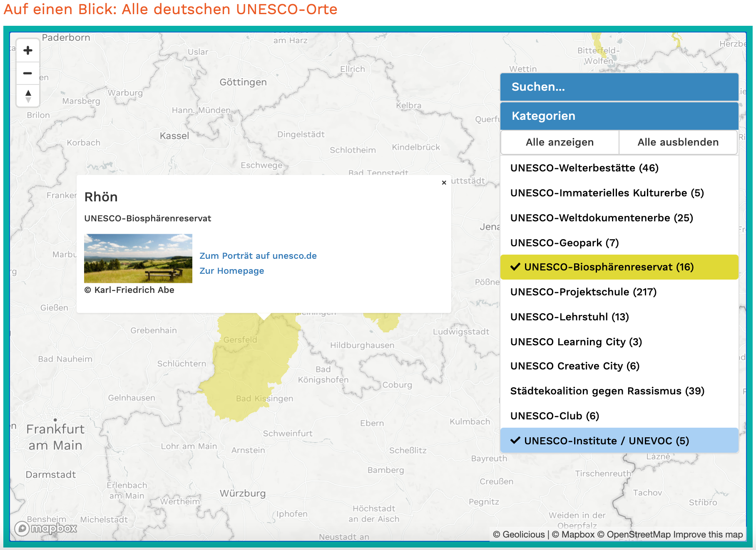This screenshot has width=756, height=550.
Task: Open Zur Homepage link
Action: [x=231, y=271]
